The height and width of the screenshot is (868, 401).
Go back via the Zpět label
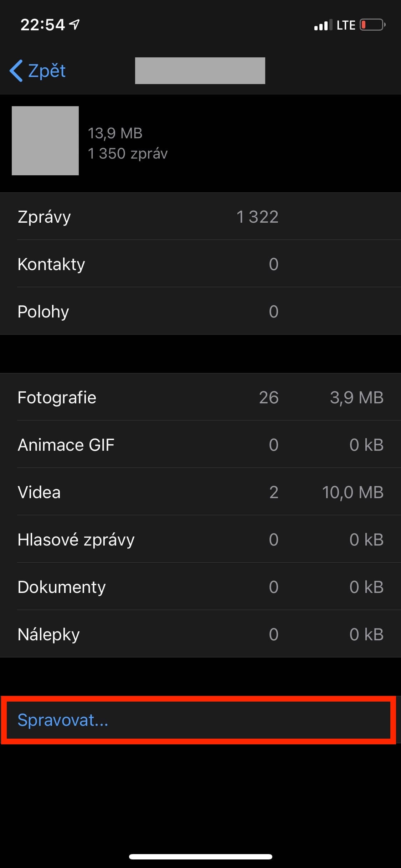coord(47,71)
